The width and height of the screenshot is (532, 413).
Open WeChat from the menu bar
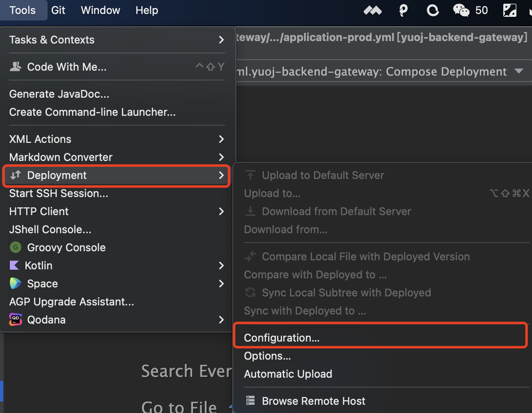point(461,10)
